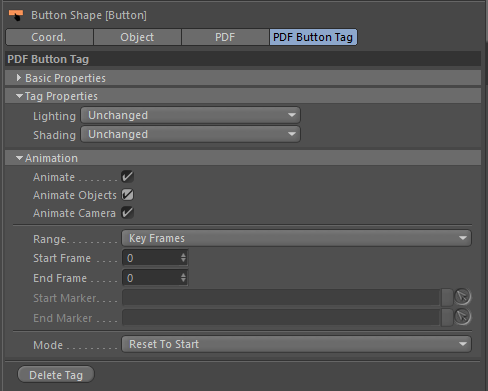Viewport: 488px width, 391px height.
Task: Open the Range dropdown showing Key Frames
Action: point(296,238)
